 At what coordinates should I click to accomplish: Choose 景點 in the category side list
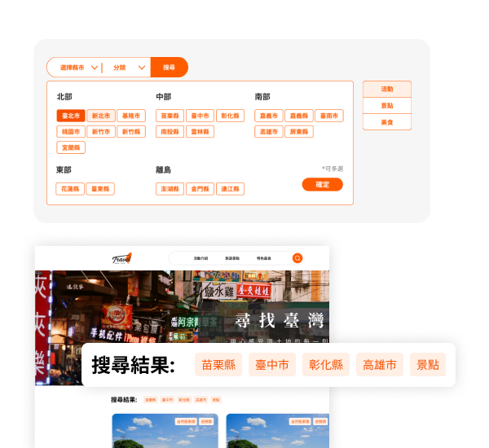tap(386, 105)
